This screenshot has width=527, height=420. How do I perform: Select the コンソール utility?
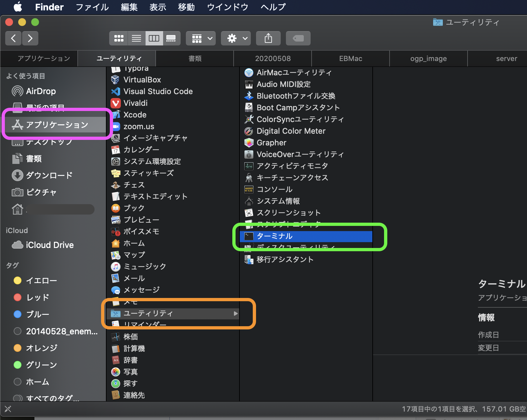[306, 190]
